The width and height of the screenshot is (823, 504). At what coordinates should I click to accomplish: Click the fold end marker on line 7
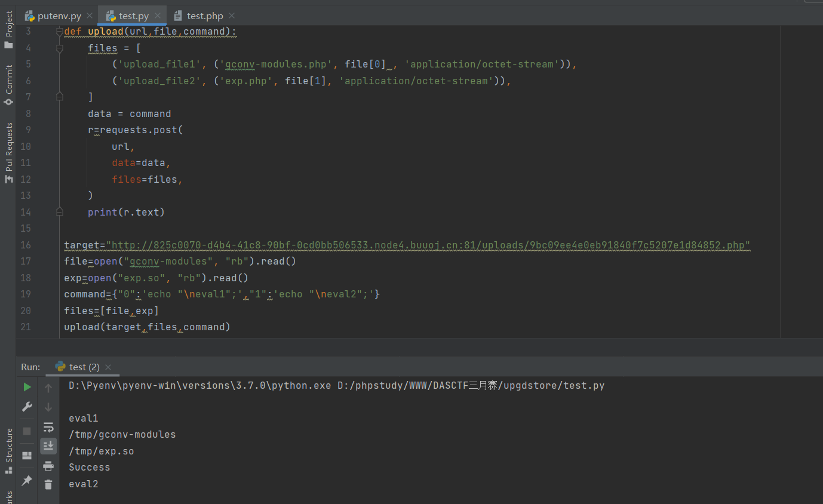(x=59, y=96)
